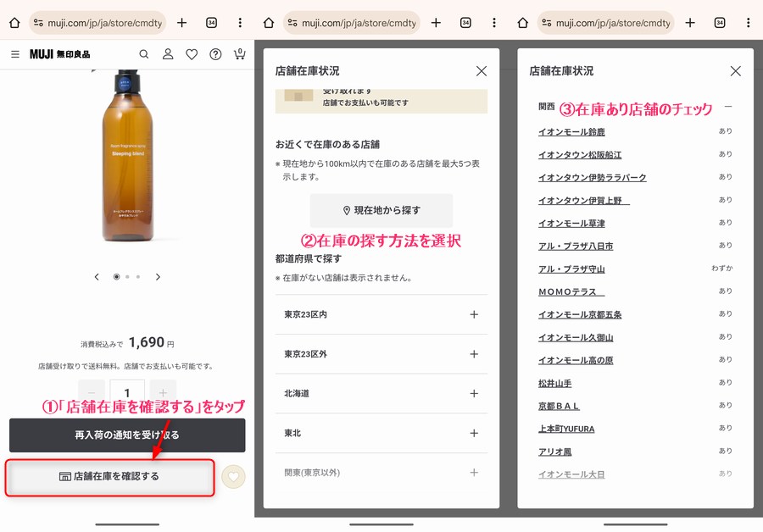763x532 pixels.
Task: Open アリオ鳳 store link
Action: click(x=554, y=452)
